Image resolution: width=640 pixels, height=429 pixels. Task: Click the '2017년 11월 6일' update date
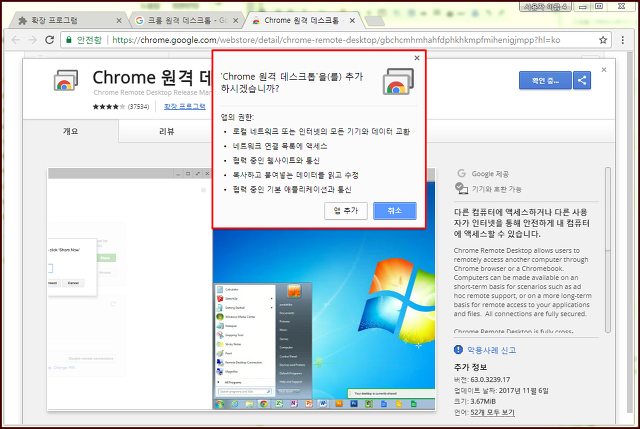pos(524,390)
